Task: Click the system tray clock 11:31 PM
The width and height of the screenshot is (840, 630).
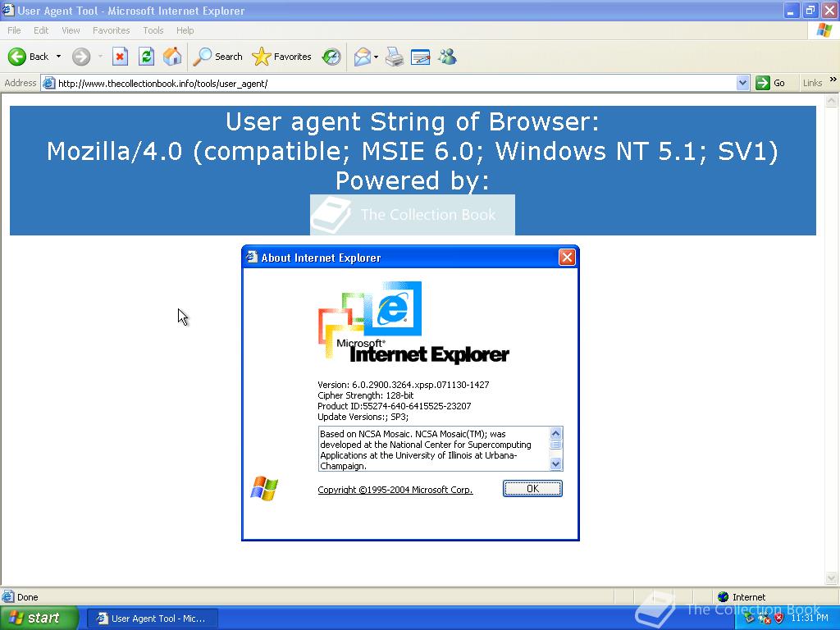Action: coord(810,618)
